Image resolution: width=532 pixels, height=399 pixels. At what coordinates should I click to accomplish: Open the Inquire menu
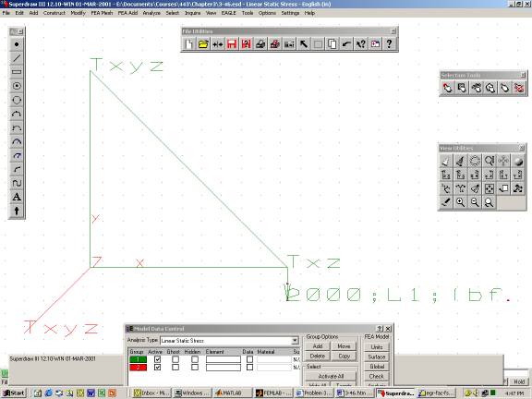(x=192, y=13)
